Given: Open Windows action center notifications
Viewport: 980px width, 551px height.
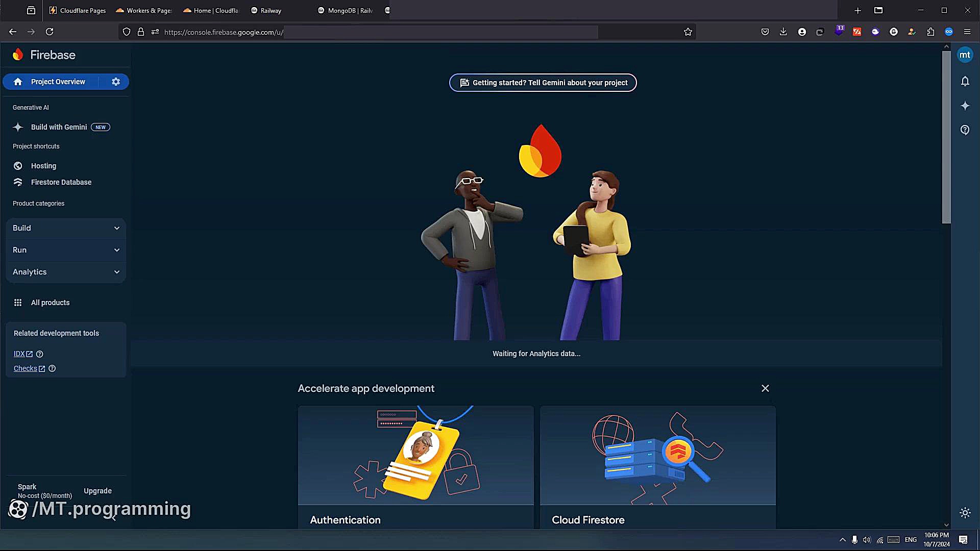Looking at the screenshot, I should click(x=963, y=540).
